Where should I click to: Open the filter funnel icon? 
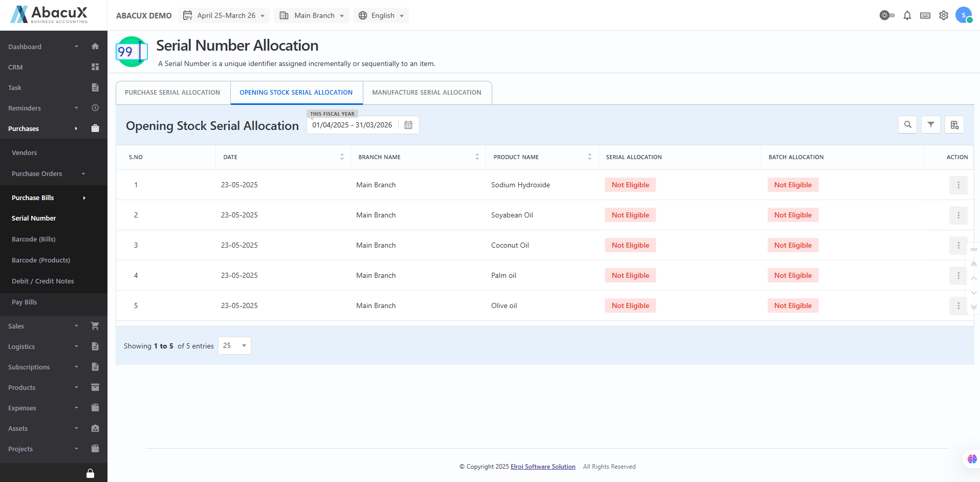[930, 124]
